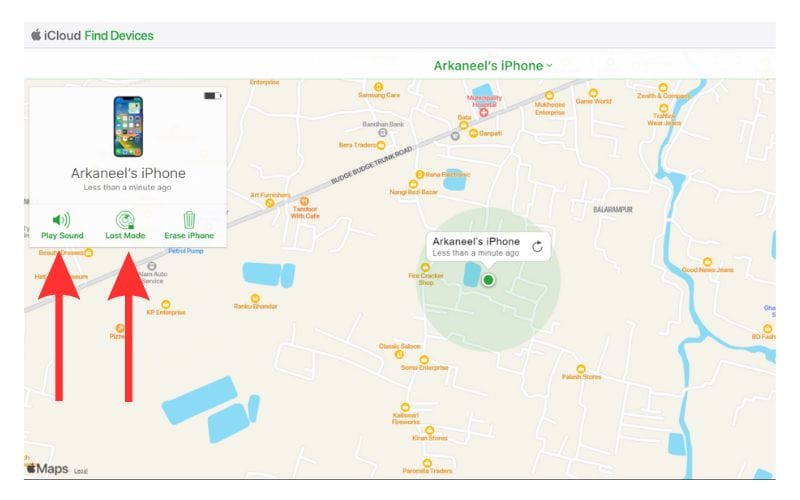The width and height of the screenshot is (800, 500).
Task: Click the Classic Saloon map marker
Action: coord(399,354)
